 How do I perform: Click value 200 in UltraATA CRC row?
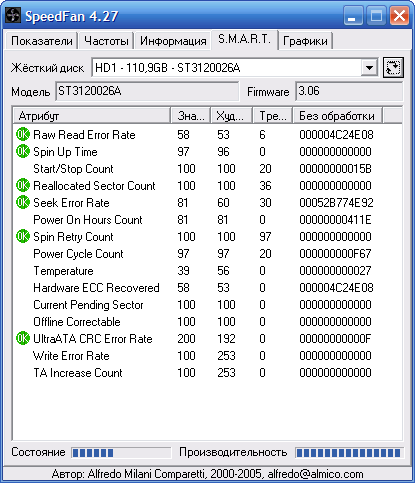point(186,339)
